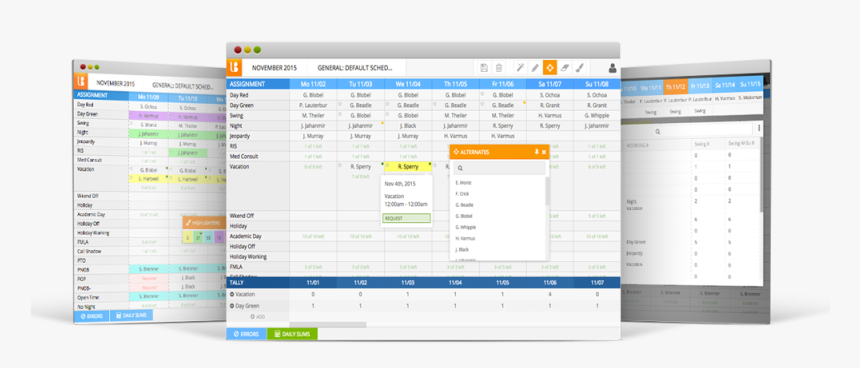Image resolution: width=860 pixels, height=368 pixels.
Task: Click the Save floppy disk icon
Action: coord(484,68)
